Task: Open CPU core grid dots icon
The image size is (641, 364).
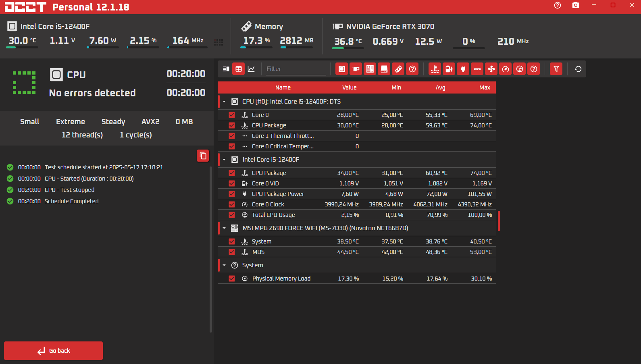Action: (219, 42)
